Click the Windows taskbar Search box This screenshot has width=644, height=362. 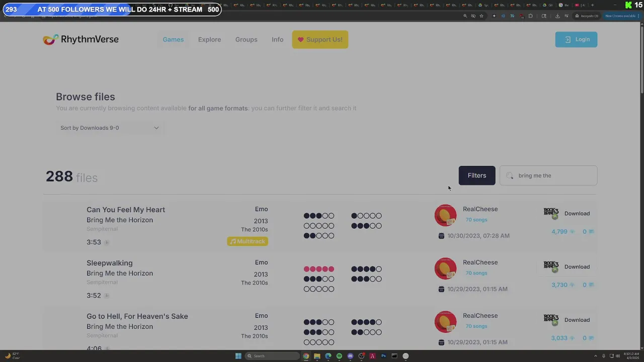point(272,356)
